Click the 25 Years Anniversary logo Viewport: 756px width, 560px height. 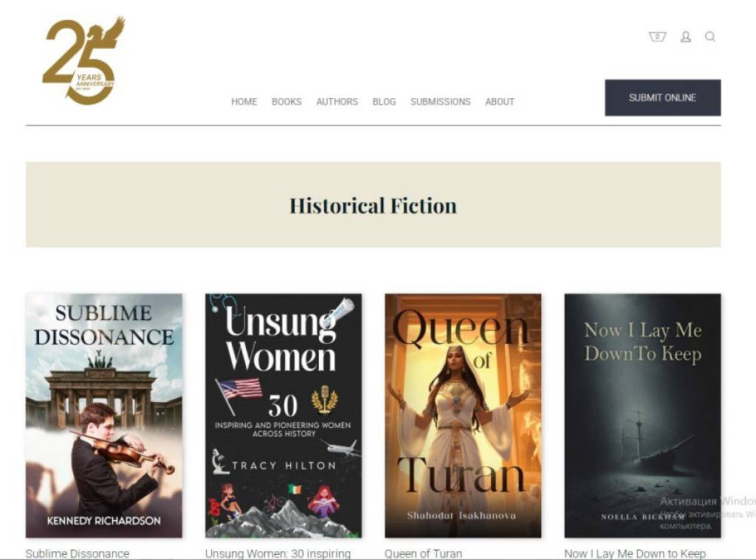(x=83, y=61)
